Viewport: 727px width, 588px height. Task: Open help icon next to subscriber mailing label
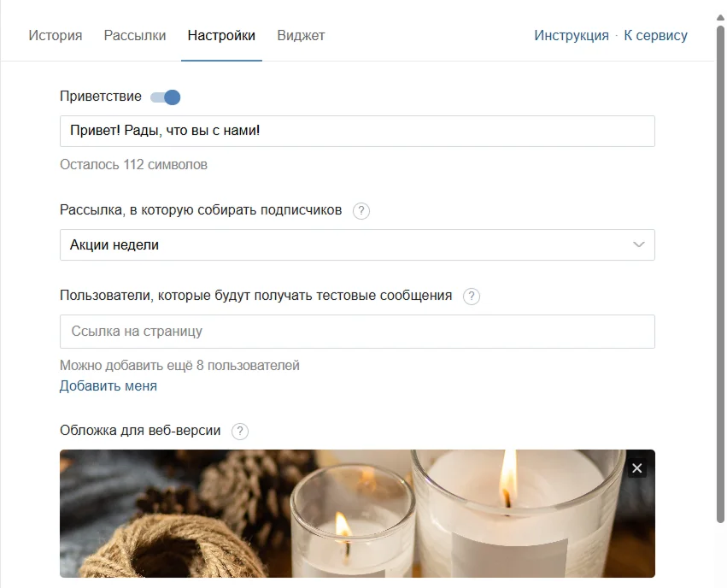tap(361, 210)
